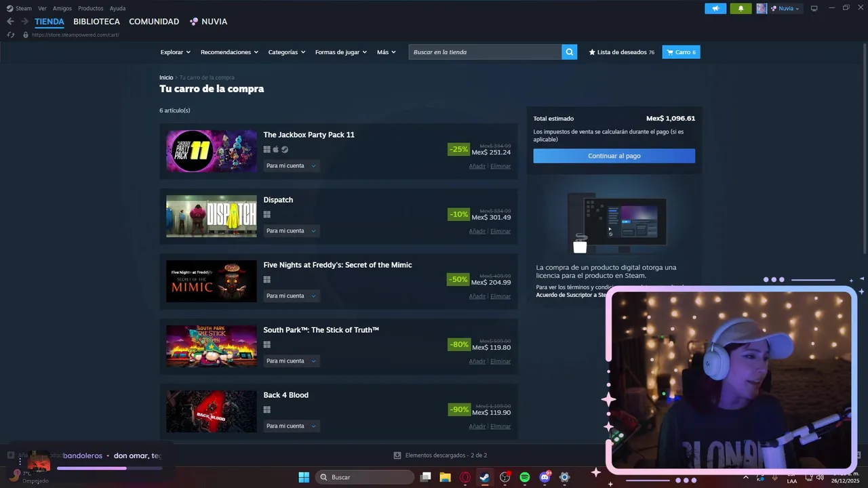Go back with the left arrow

pos(10,22)
